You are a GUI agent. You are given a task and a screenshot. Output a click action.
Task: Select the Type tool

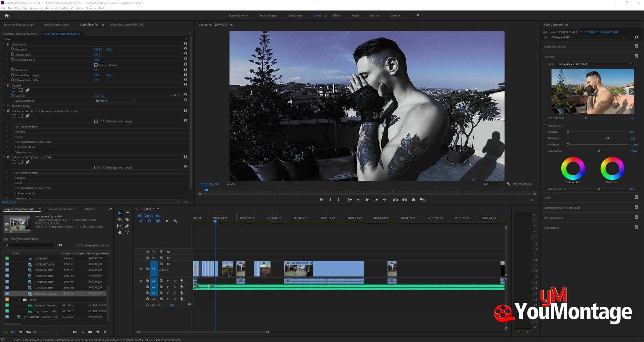127,232
